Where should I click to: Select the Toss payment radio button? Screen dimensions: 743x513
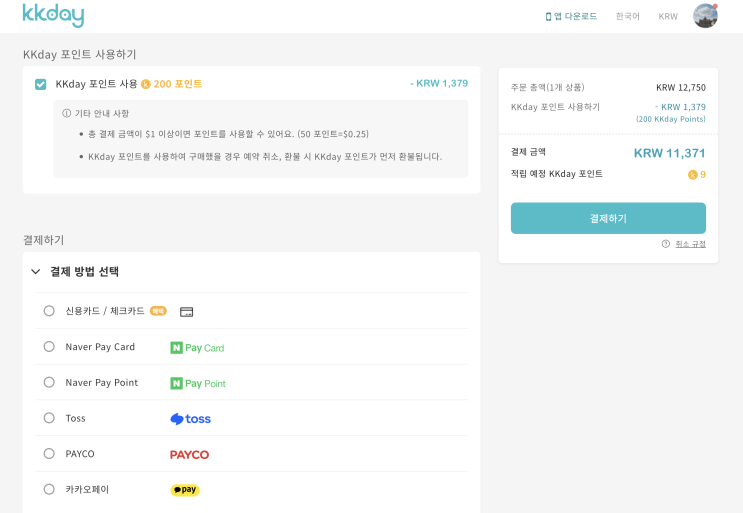click(49, 418)
